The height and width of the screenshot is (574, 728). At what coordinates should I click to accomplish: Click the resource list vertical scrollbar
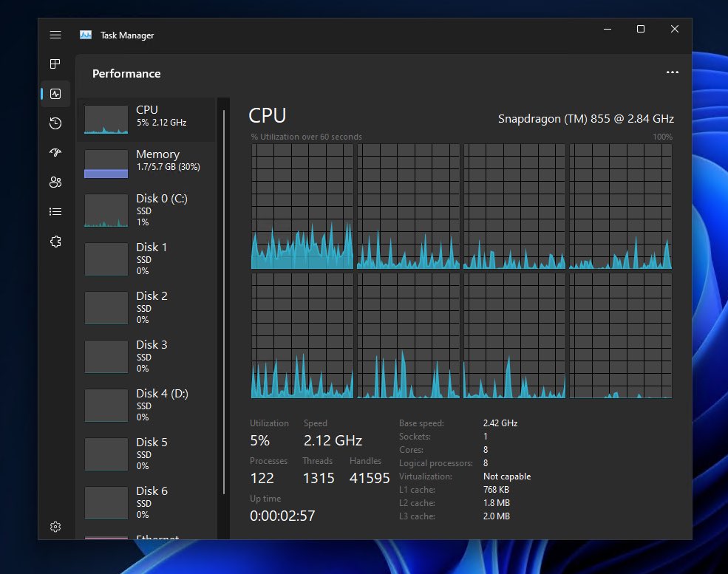point(224,301)
